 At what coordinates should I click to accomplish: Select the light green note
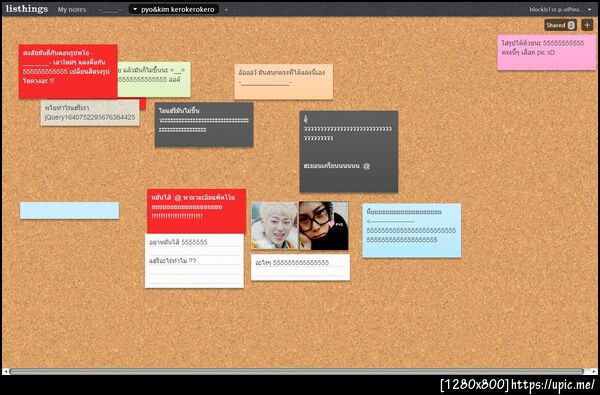click(x=154, y=79)
